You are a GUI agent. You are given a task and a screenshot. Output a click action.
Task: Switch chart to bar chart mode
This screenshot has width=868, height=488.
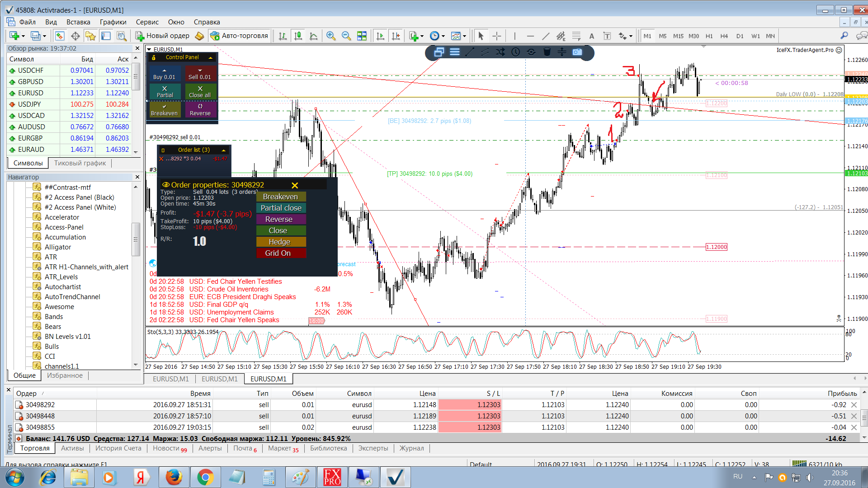pos(283,36)
